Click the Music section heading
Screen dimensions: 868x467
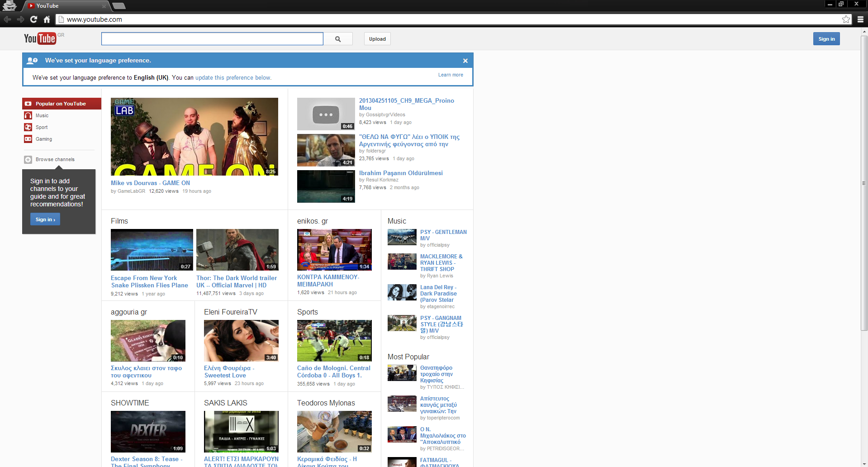(397, 221)
